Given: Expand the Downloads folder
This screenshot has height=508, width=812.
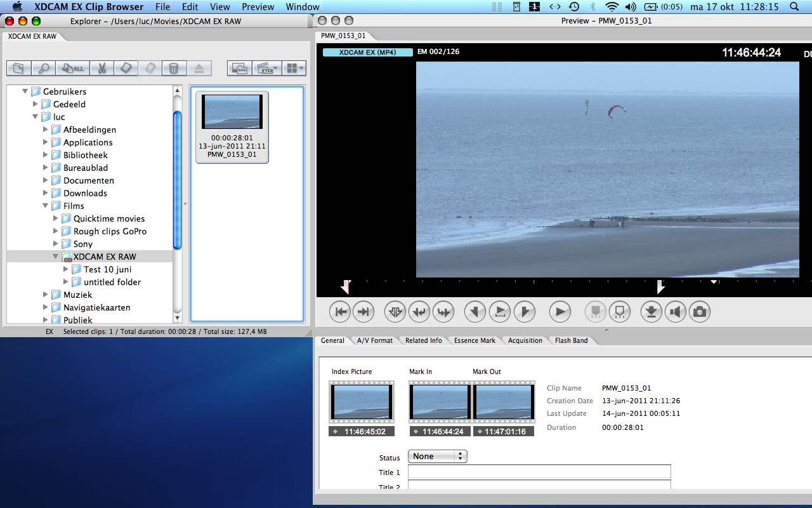Looking at the screenshot, I should pyautogui.click(x=46, y=193).
